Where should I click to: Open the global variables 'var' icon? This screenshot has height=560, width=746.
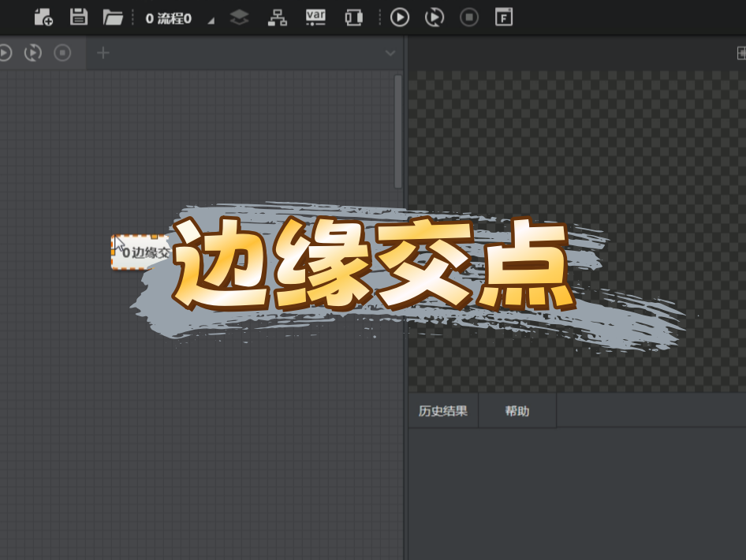[315, 17]
